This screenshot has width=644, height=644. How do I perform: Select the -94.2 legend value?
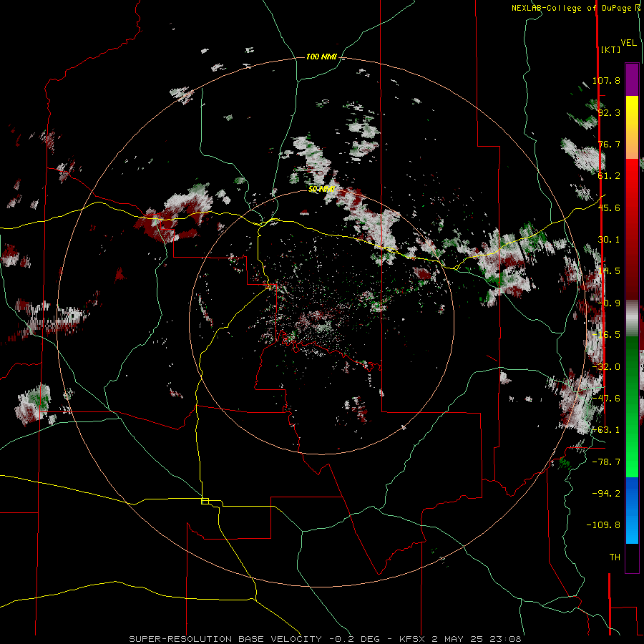pos(606,493)
